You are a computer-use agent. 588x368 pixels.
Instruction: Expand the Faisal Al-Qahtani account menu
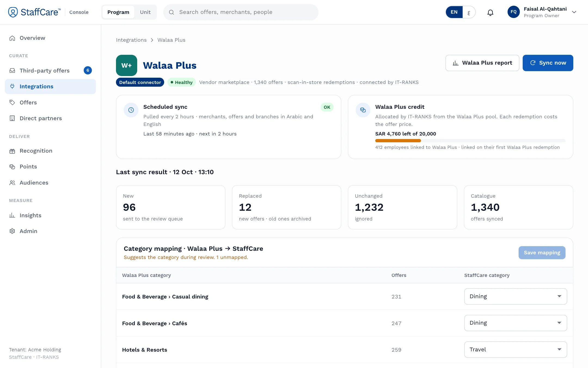[574, 12]
